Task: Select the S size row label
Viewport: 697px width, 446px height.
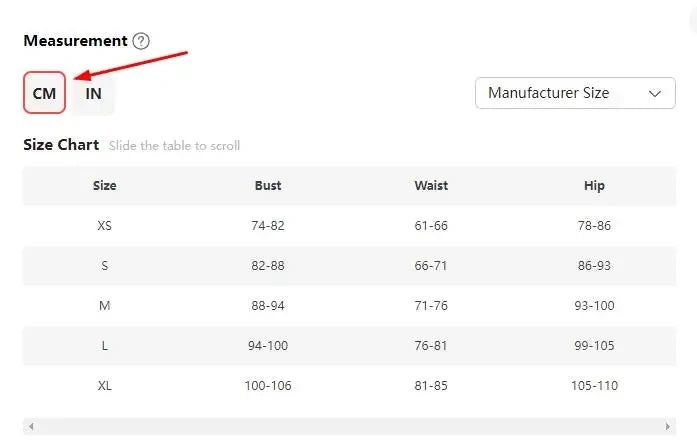Action: 104,265
